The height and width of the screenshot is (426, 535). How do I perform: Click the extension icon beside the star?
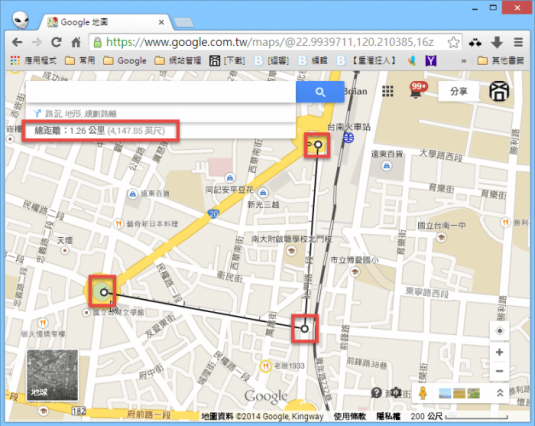pyautogui.click(x=475, y=43)
